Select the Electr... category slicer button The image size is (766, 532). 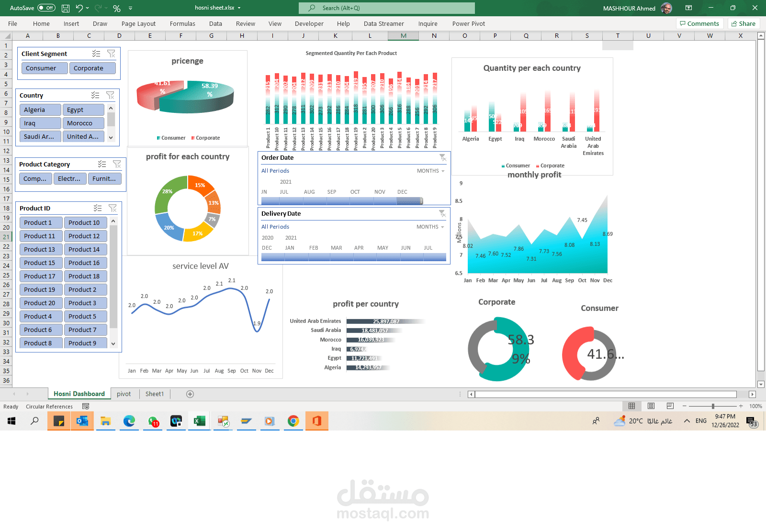click(70, 179)
